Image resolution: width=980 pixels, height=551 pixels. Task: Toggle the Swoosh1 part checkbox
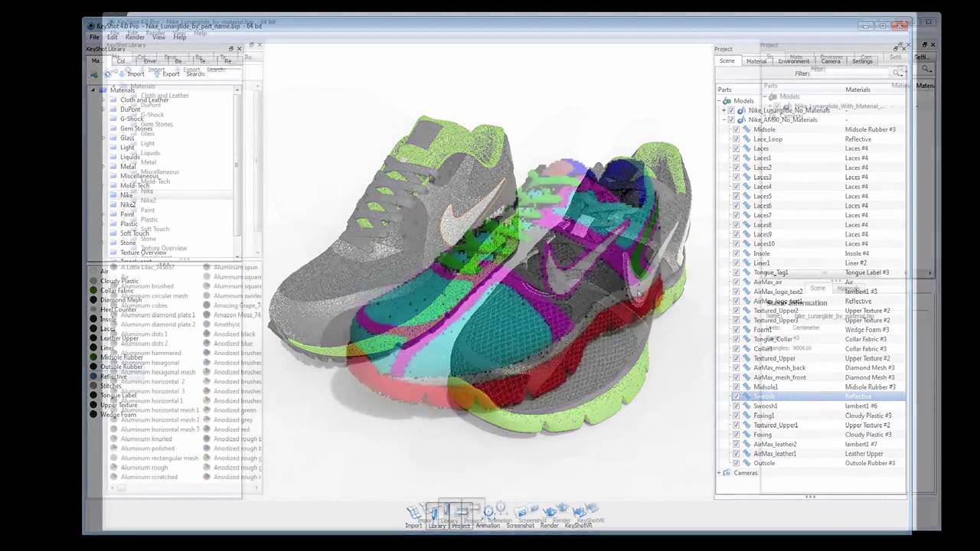tap(736, 406)
